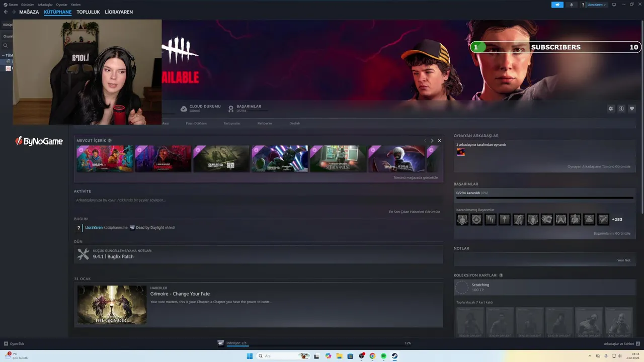Click the first unearned achievement icon

pos(462,219)
